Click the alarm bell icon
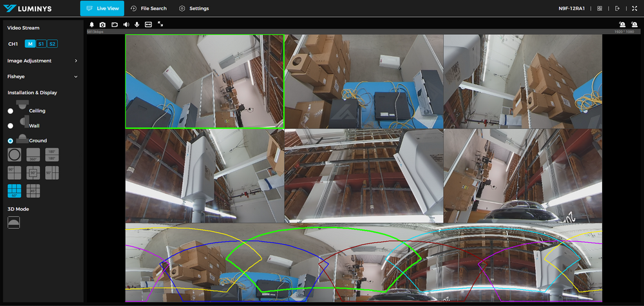644x306 pixels. pyautogui.click(x=91, y=24)
